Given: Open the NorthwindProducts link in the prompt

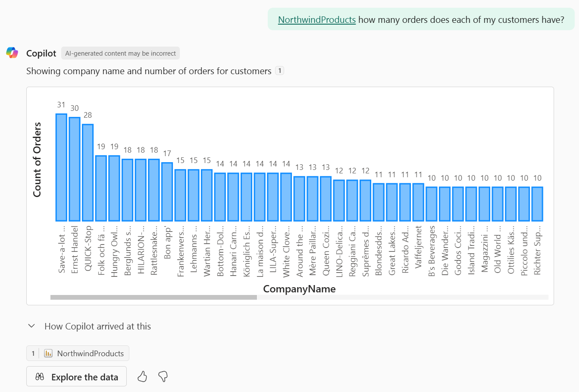Looking at the screenshot, I should [x=317, y=20].
